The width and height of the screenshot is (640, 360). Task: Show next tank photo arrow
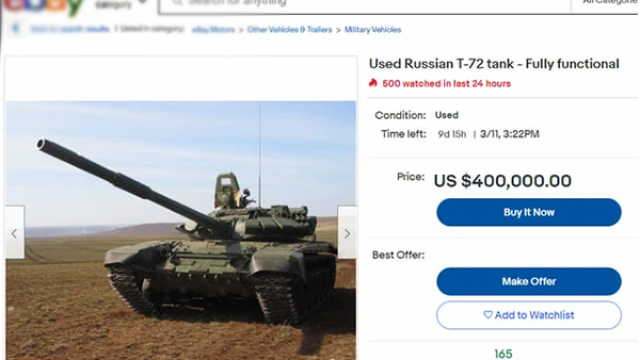click(x=347, y=233)
